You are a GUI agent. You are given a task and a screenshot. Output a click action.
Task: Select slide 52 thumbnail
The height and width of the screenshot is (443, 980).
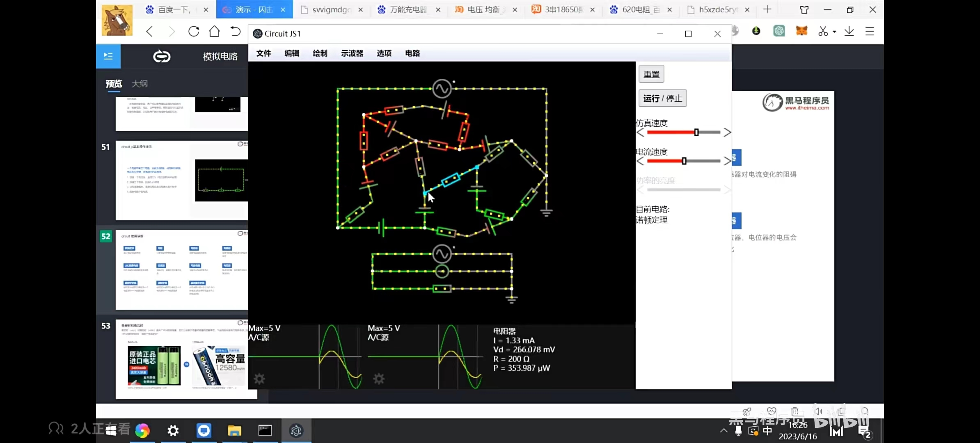(181, 269)
